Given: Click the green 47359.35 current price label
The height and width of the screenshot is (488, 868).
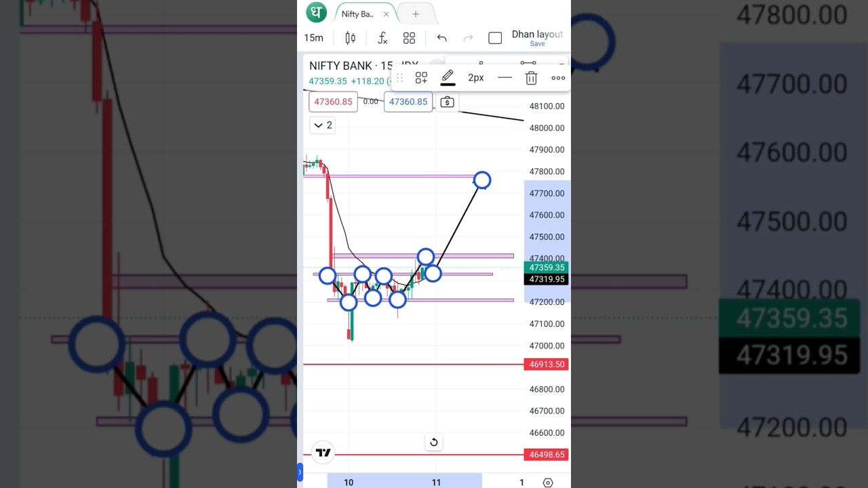Looking at the screenshot, I should point(547,268).
